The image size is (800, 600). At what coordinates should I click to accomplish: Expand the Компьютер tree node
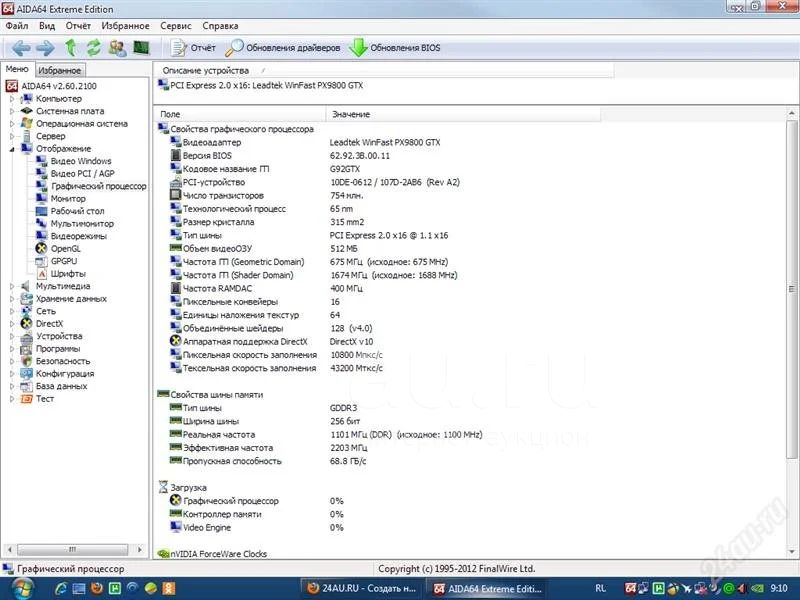(12, 98)
